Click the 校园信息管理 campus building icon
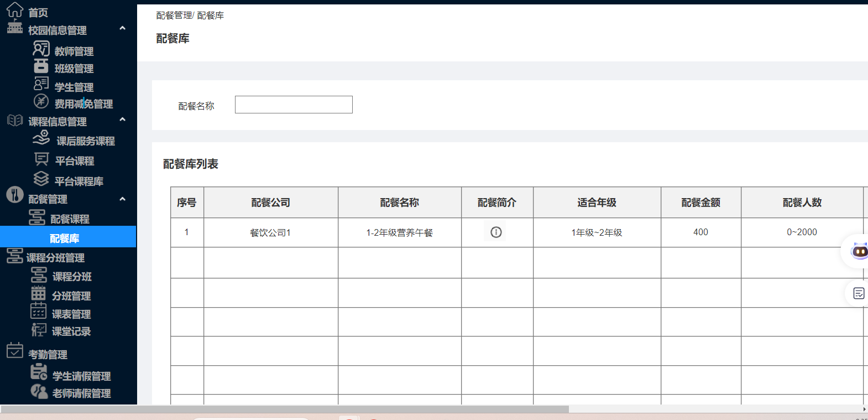This screenshot has width=868, height=420. click(15, 27)
